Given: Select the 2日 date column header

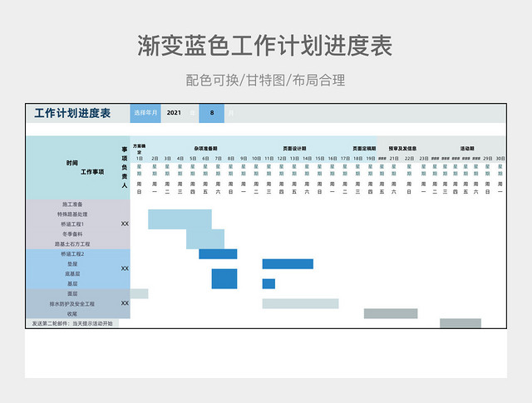Looking at the screenshot, I should (x=155, y=159).
